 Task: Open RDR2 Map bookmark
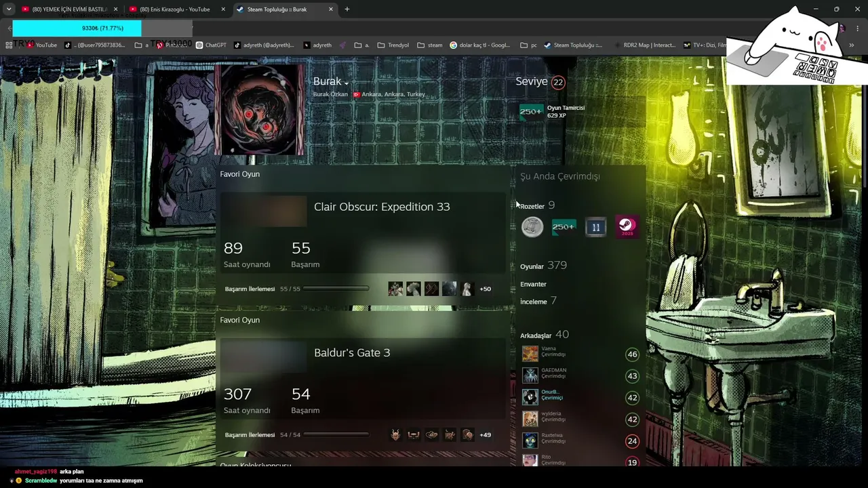(x=644, y=45)
